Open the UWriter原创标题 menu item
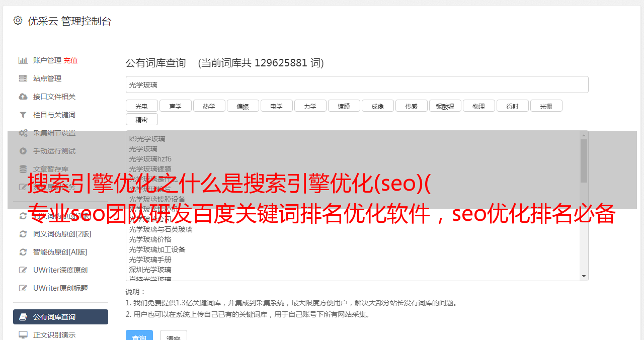This screenshot has width=644, height=340. (x=60, y=288)
